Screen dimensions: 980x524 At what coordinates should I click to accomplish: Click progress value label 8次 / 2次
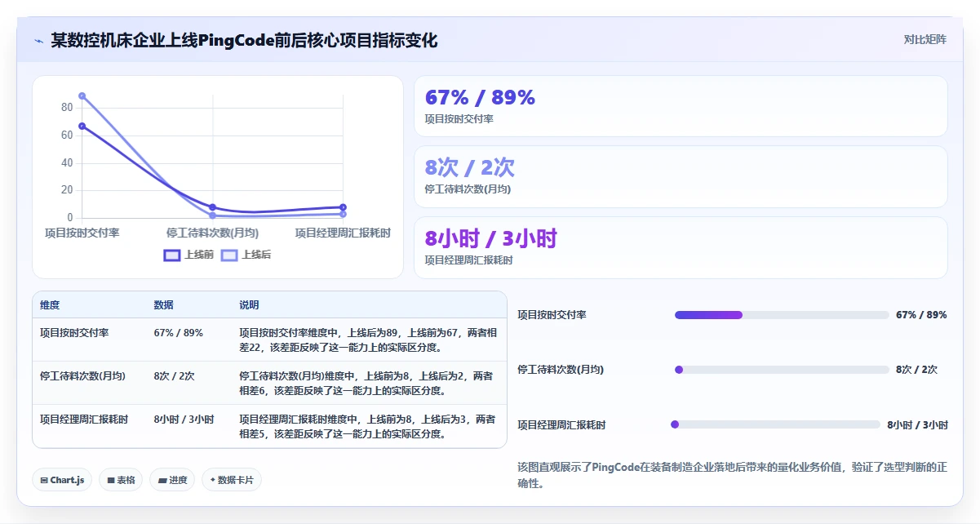tap(916, 370)
